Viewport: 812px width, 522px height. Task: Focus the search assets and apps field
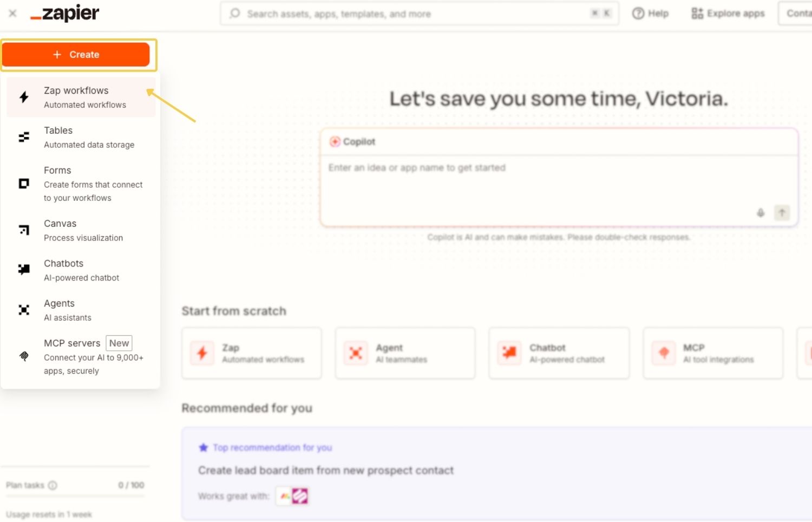tap(420, 14)
